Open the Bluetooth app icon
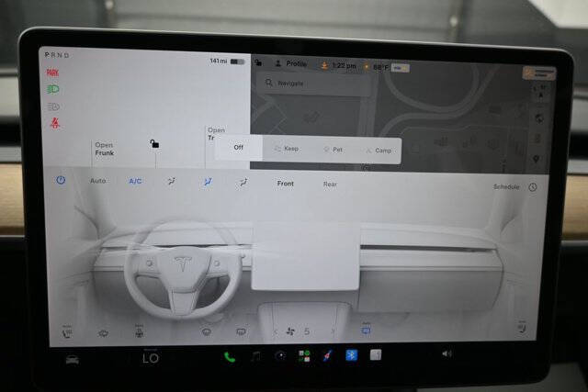 tap(351, 355)
